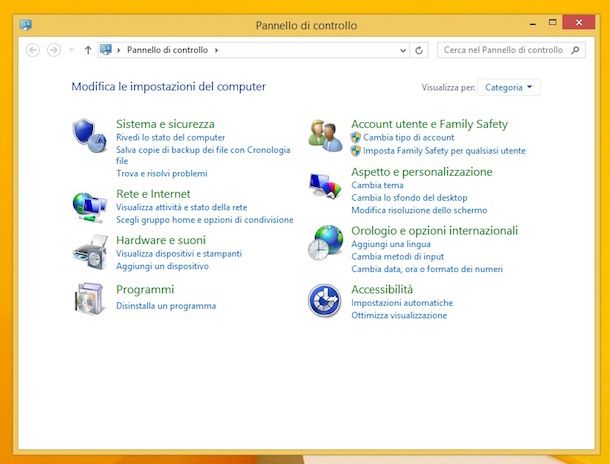Image resolution: width=610 pixels, height=464 pixels.
Task: Open the Aspetto e personalizzazione monitor icon
Action: click(325, 186)
